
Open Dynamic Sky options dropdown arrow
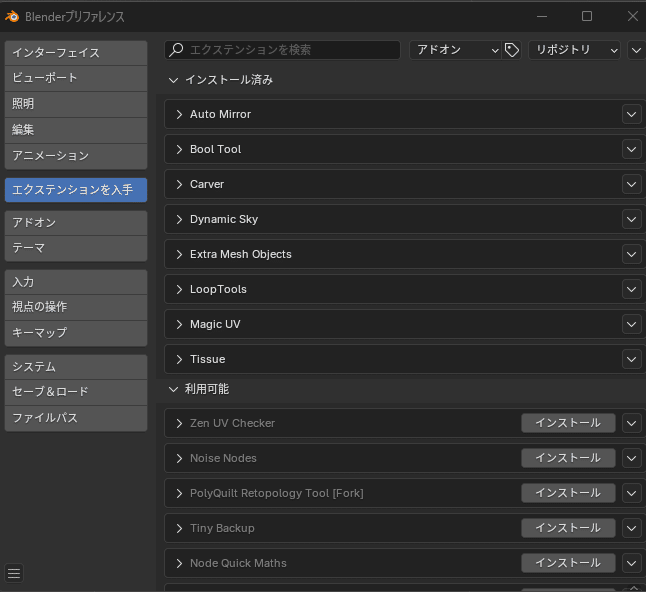pyautogui.click(x=632, y=219)
